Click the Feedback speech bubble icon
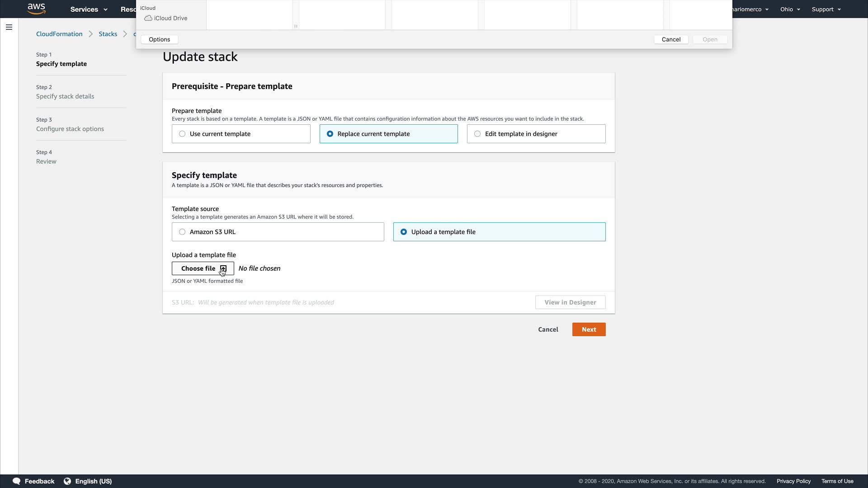Viewport: 868px width, 488px height. pos(17,481)
